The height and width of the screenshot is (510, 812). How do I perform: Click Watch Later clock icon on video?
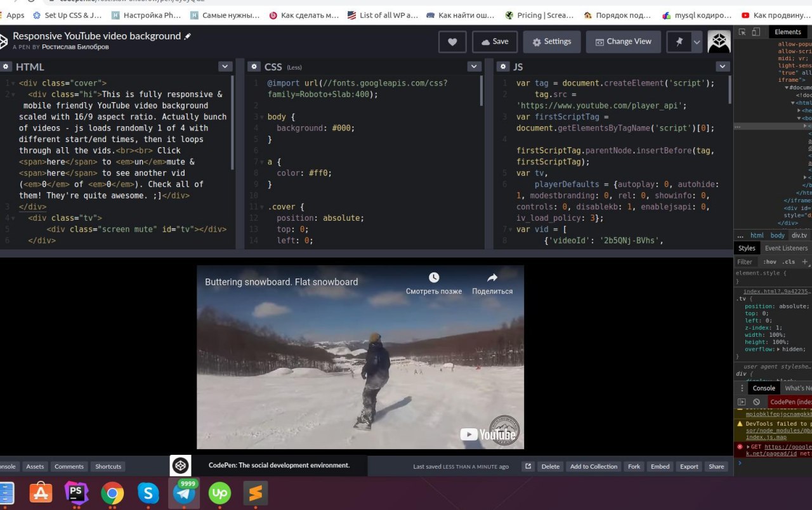click(434, 278)
